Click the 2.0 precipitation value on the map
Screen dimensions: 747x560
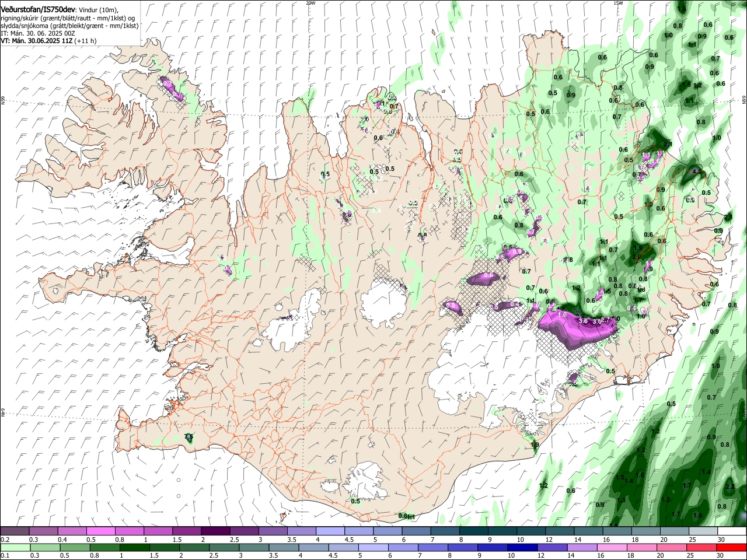tap(636, 256)
